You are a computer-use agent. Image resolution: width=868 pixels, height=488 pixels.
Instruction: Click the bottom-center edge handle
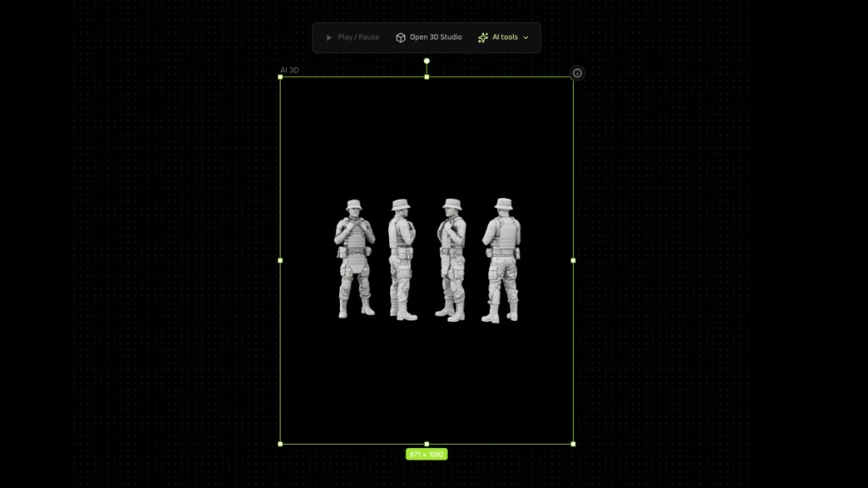click(x=426, y=444)
